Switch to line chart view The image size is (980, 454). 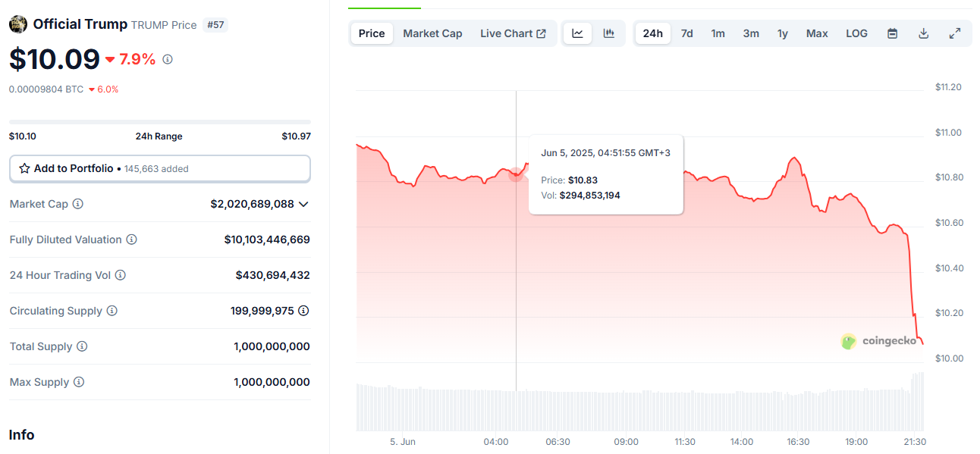click(577, 33)
